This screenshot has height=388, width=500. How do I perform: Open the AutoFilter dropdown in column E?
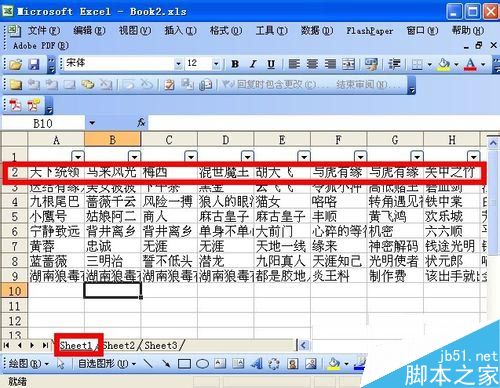304,156
